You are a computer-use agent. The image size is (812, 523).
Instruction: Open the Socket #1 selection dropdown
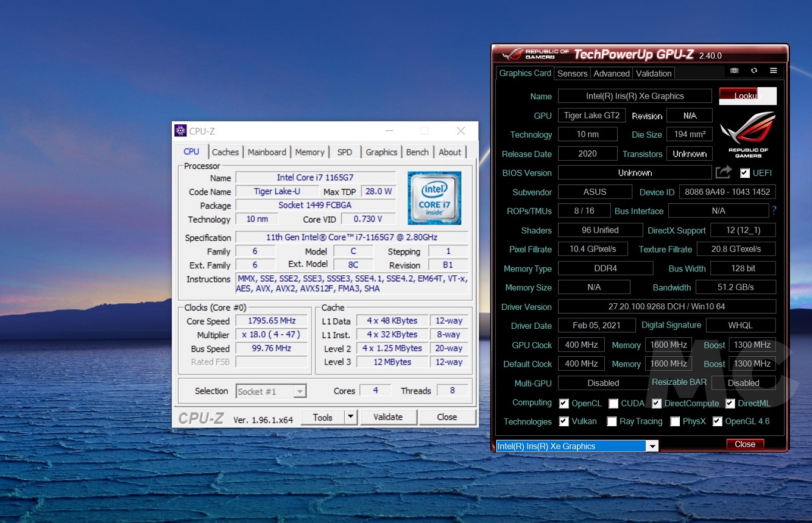coord(271,391)
